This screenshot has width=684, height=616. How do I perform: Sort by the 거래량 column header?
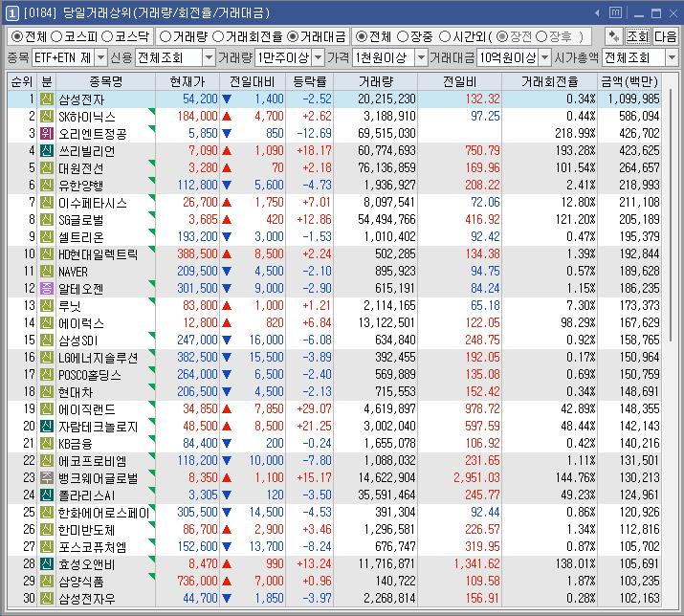click(376, 81)
